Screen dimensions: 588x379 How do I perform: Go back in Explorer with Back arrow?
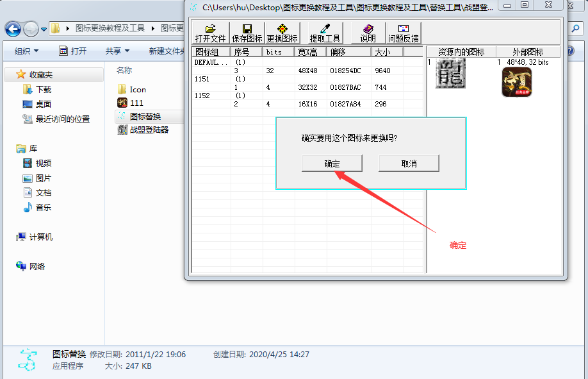click(13, 29)
